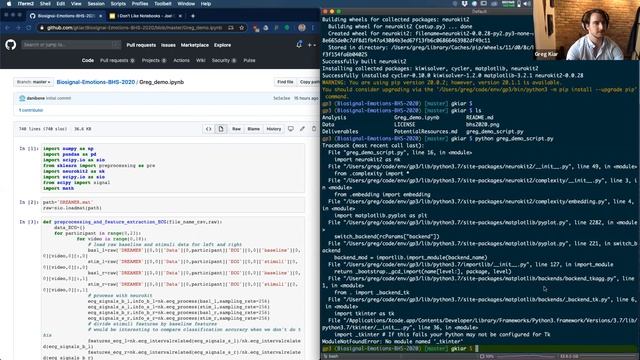Expand the GitHub plus create-new menu

pyautogui.click(x=311, y=45)
